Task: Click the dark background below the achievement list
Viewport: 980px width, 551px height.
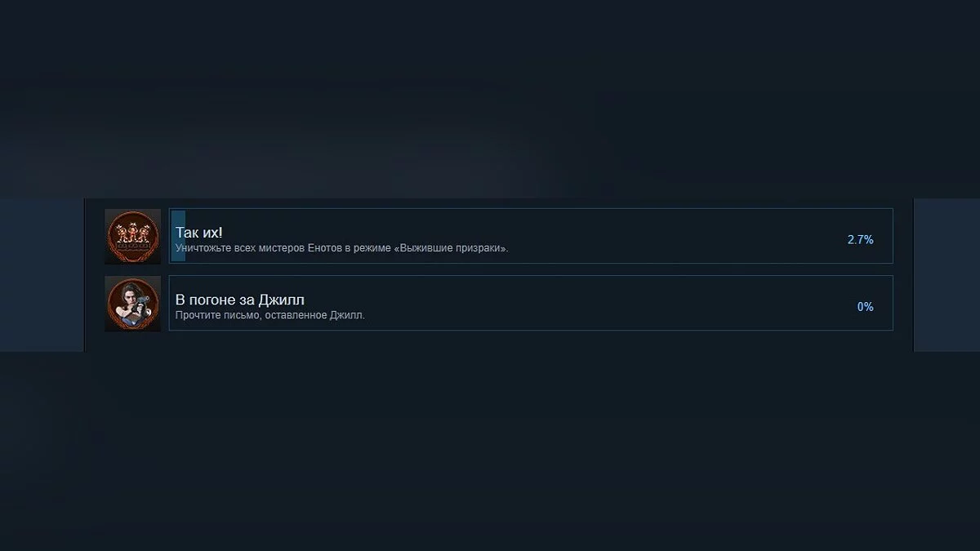Action: click(490, 451)
